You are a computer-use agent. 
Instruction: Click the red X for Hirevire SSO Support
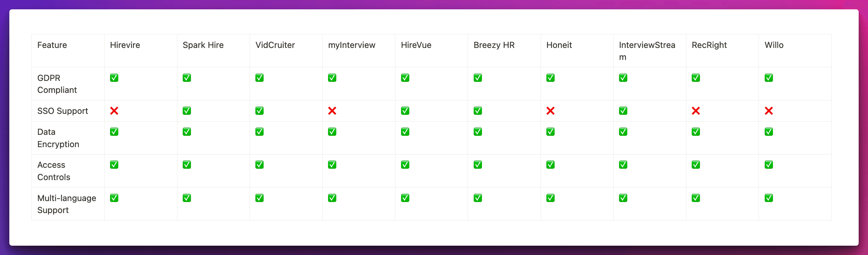(114, 111)
